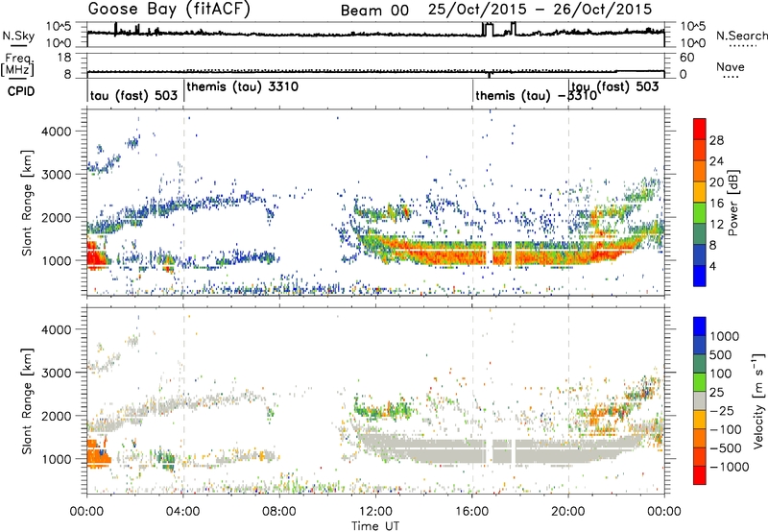Click the blue top segment of Velocity colorbar
This screenshot has height=532, width=768.
point(700,326)
